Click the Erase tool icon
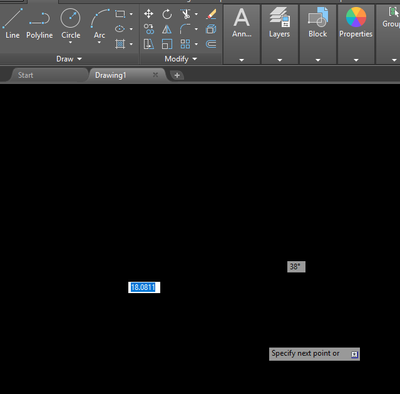The width and height of the screenshot is (400, 394). click(x=211, y=14)
